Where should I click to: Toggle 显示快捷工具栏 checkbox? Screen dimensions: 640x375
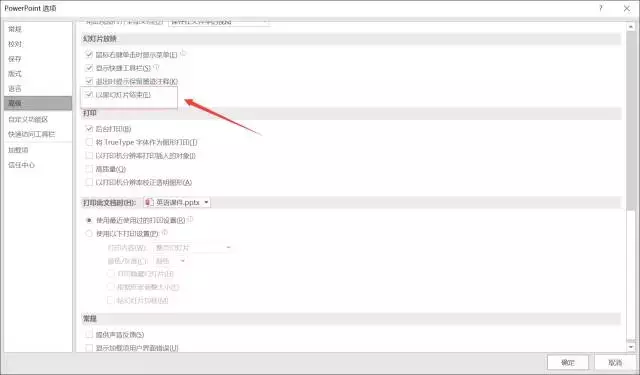89,68
